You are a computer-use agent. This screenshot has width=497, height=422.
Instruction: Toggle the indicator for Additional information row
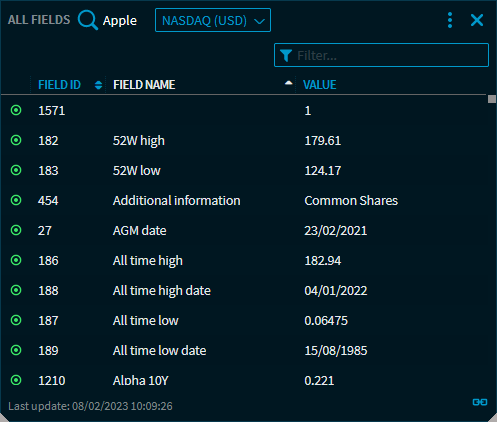(x=16, y=200)
